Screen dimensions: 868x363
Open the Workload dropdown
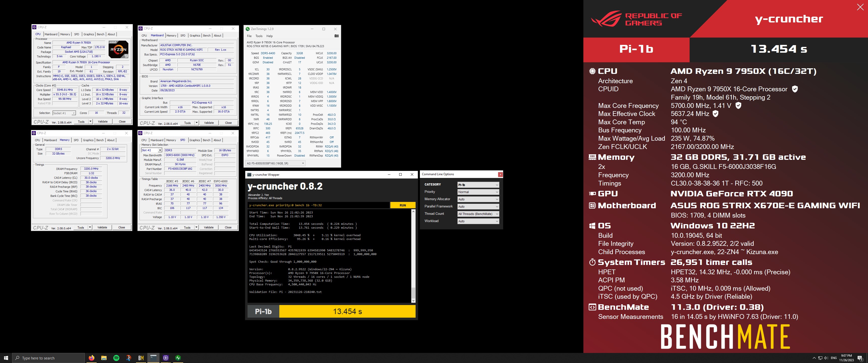point(478,221)
